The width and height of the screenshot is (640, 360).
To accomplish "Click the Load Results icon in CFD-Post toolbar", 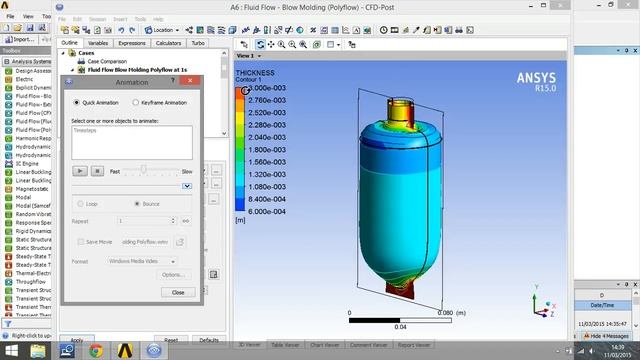I will pyautogui.click(x=65, y=30).
